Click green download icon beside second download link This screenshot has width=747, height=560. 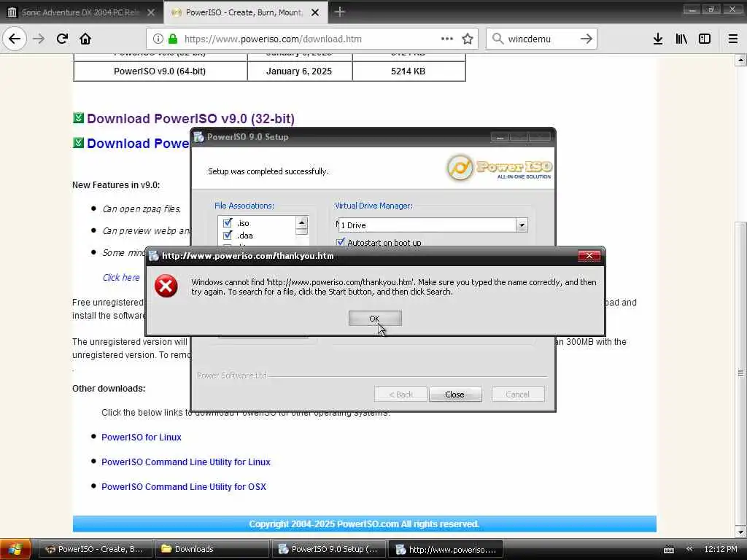[x=78, y=142]
